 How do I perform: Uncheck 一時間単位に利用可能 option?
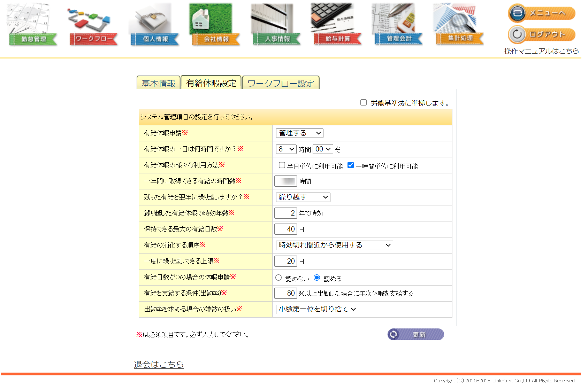351,165
